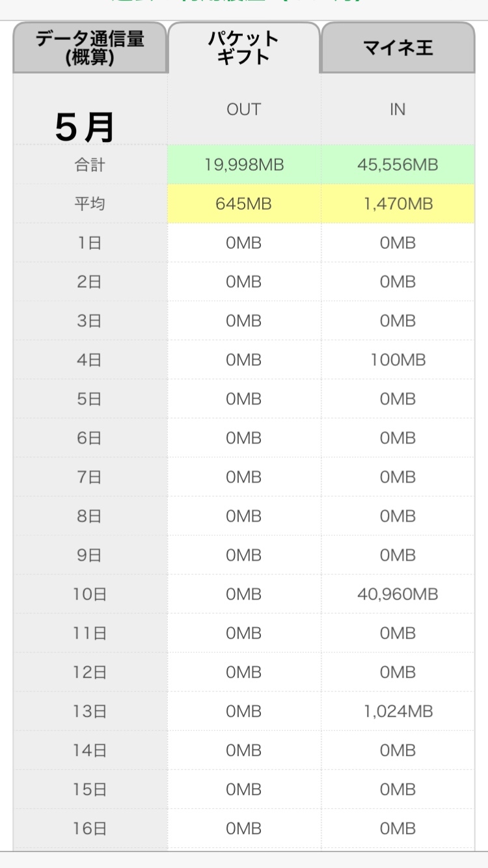Click the 16日 row label
Viewport: 488px width, 868px height.
(90, 828)
